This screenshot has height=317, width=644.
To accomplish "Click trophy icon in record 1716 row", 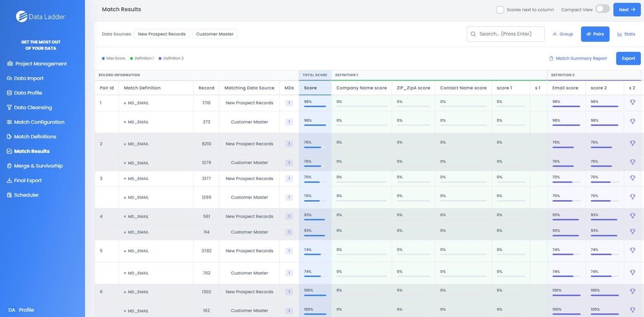I will click(x=632, y=102).
